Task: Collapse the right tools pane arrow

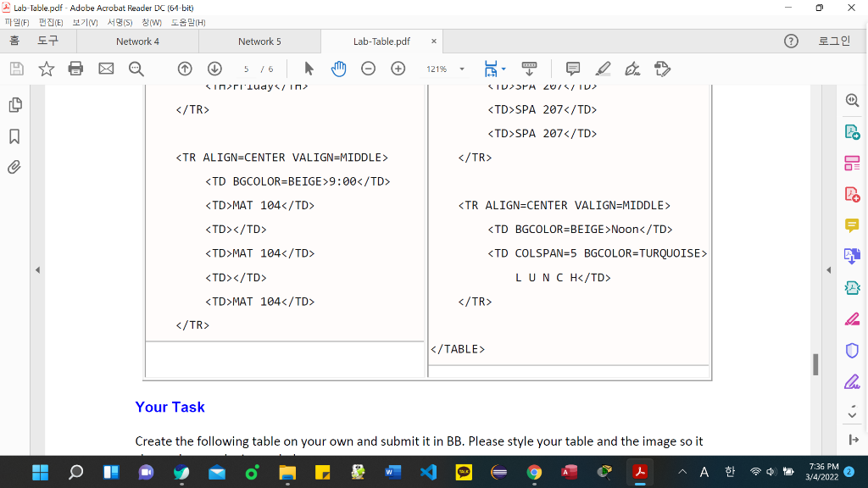Action: pyautogui.click(x=829, y=270)
